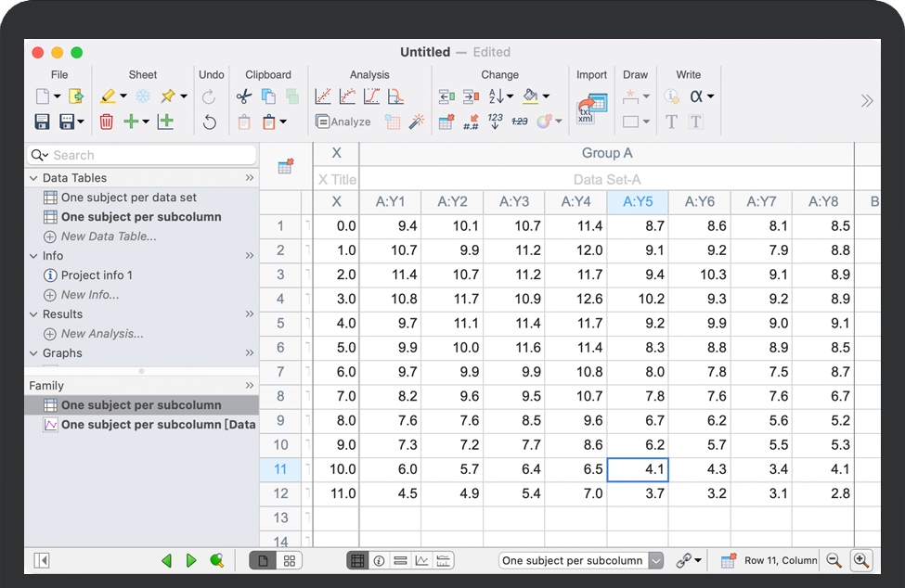Click the snowflake Freeze sheet icon
This screenshot has width=905, height=588.
[x=143, y=96]
